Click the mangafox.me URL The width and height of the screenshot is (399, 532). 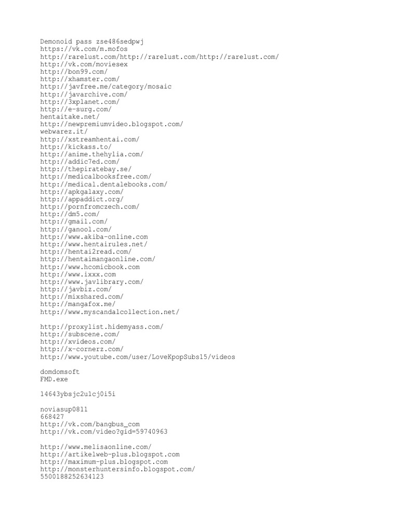[78, 304]
